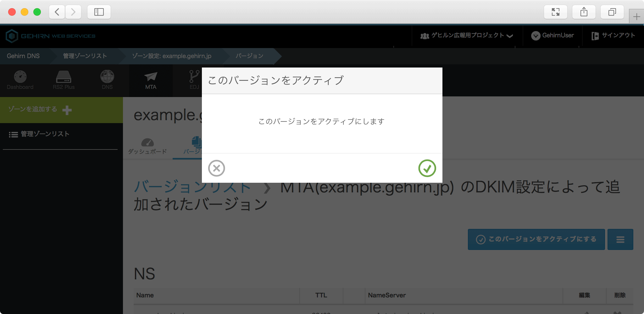Open the MTA service icon
This screenshot has height=314, width=644.
coord(151,80)
